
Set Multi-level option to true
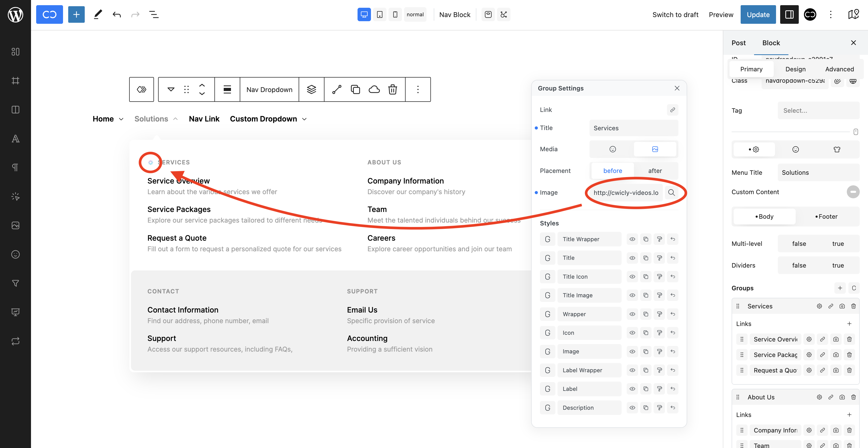[838, 243]
